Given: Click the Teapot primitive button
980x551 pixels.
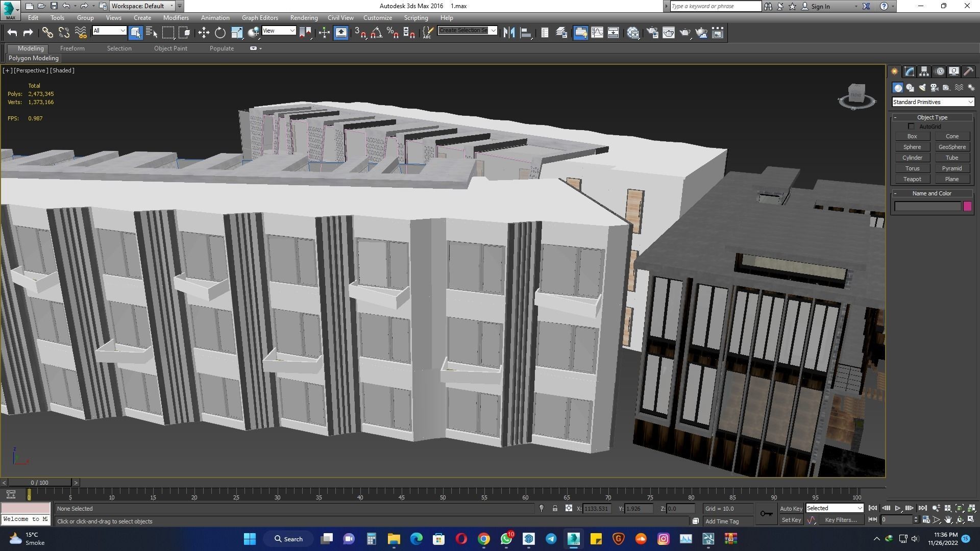Looking at the screenshot, I should (912, 179).
